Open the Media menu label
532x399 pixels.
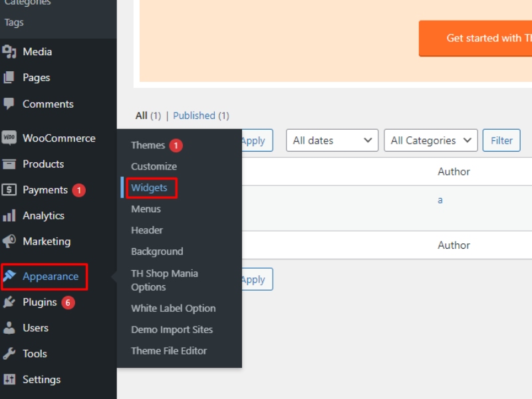(x=37, y=52)
